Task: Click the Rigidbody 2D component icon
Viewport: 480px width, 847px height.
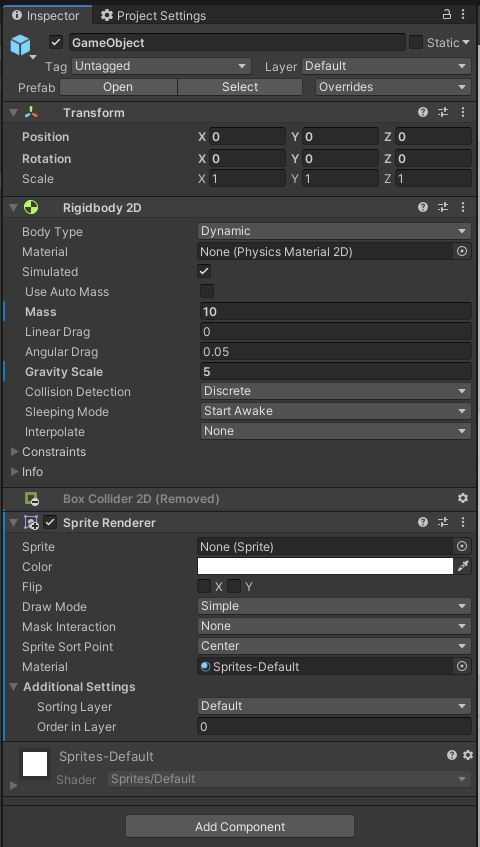Action: point(31,207)
